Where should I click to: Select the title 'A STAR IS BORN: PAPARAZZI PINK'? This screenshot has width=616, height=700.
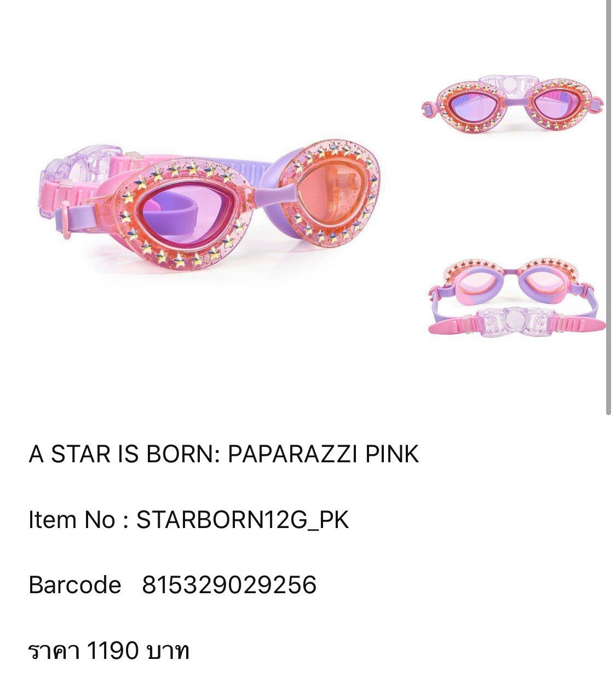pos(224,454)
